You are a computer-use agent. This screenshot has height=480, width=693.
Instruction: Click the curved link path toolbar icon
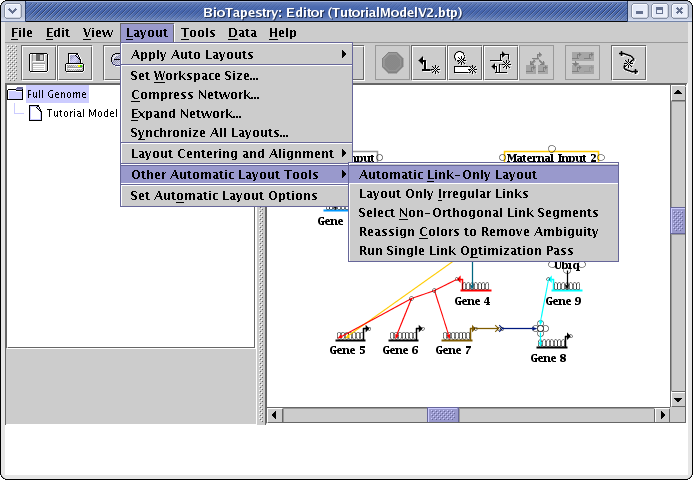(x=629, y=63)
